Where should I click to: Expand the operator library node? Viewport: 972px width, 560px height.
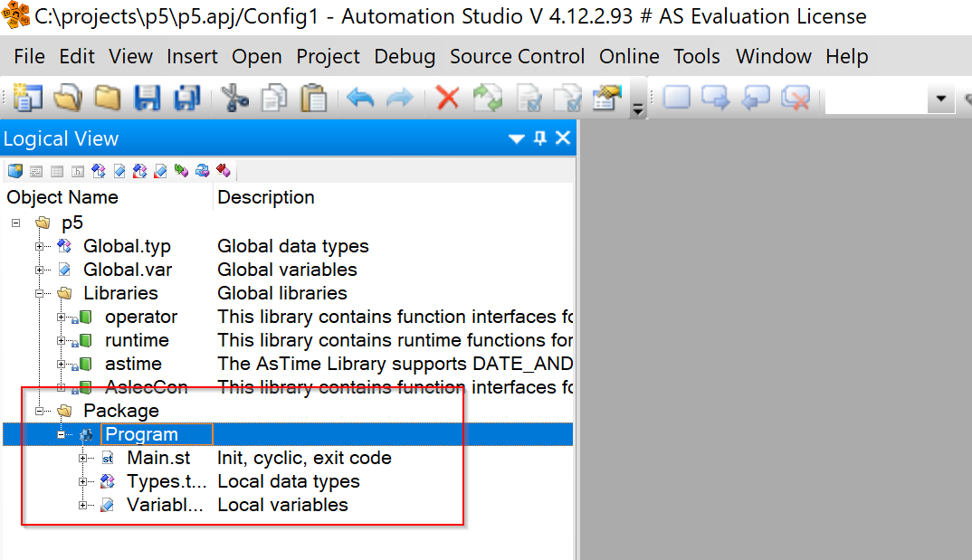pyautogui.click(x=61, y=318)
